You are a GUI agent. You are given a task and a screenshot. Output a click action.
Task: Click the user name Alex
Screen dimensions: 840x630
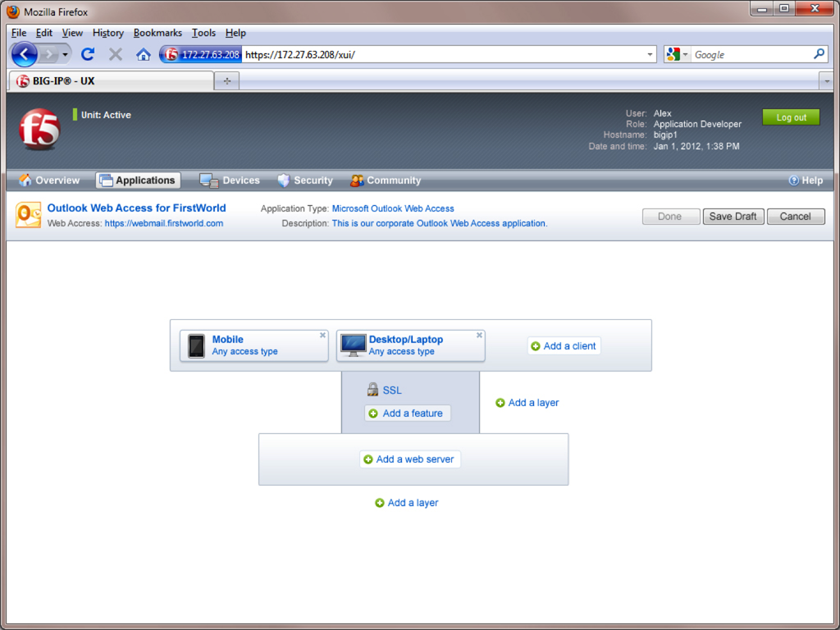pos(662,113)
